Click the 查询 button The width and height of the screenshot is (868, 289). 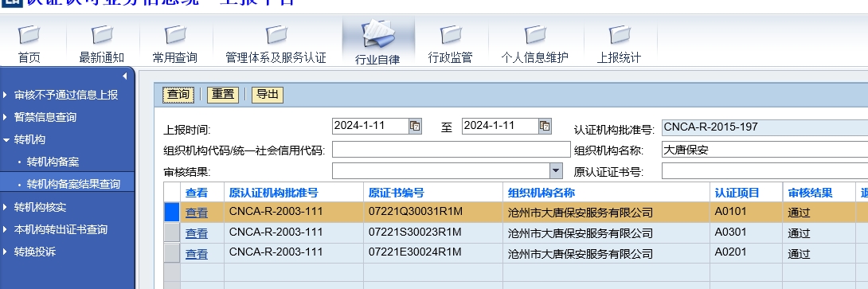coord(178,95)
